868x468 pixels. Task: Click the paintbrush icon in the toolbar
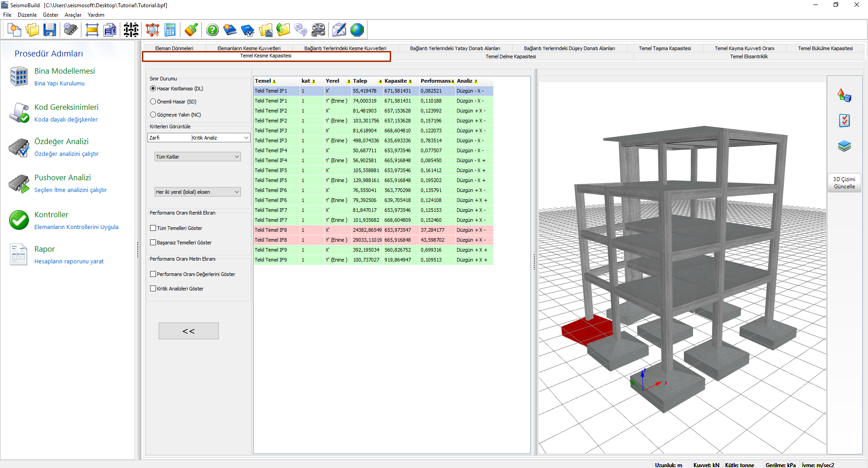[191, 30]
